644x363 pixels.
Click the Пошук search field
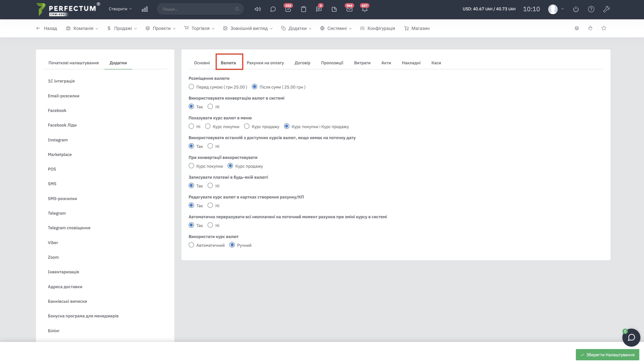tap(197, 9)
